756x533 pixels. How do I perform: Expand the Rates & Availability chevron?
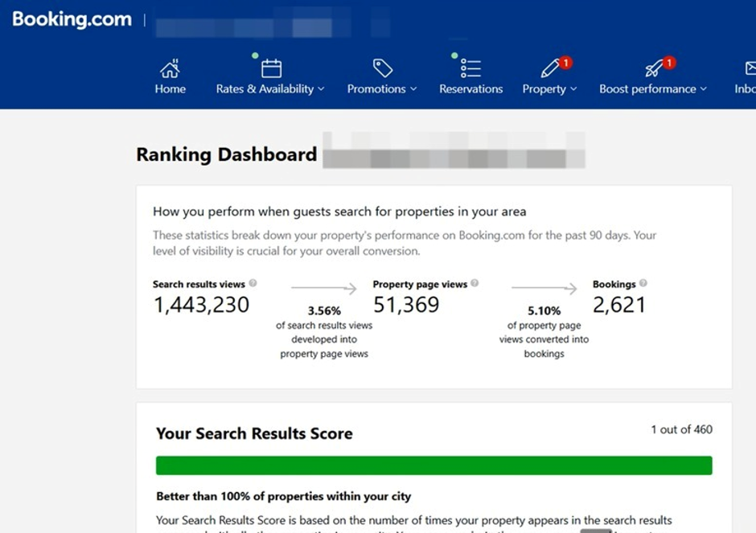(321, 89)
